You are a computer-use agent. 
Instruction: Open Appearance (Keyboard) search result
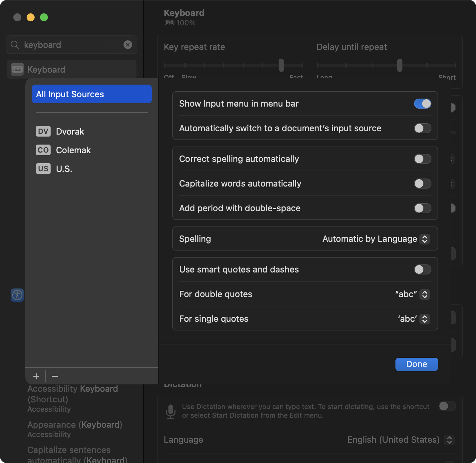(x=75, y=425)
